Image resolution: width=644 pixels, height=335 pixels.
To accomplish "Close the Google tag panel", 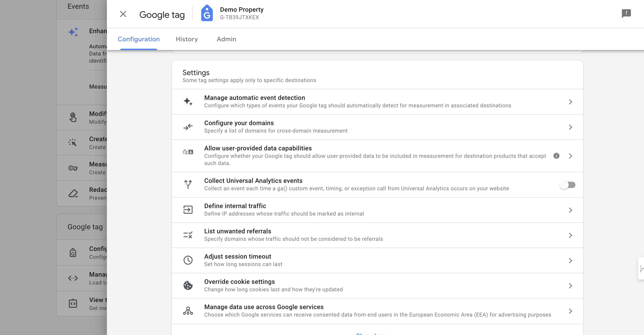I will (x=123, y=14).
